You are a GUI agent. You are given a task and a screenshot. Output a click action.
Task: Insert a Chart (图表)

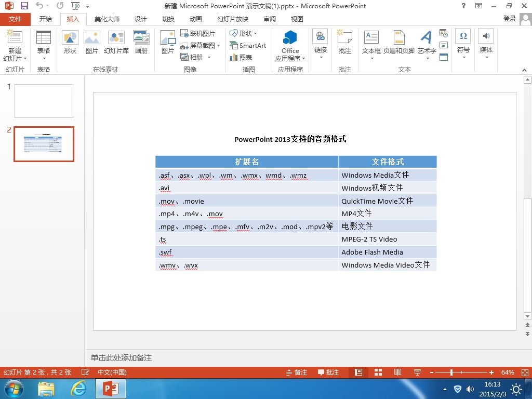[x=241, y=57]
